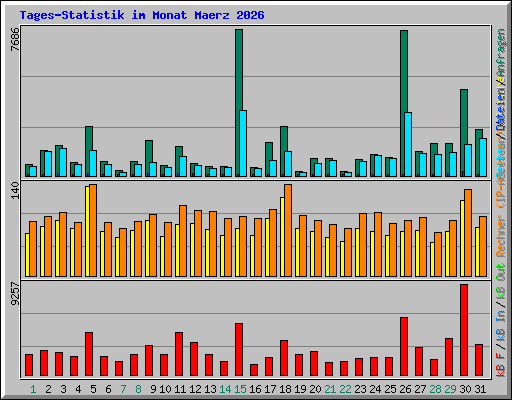Click green day label 14 on the x-axis
This screenshot has height=400, width=512.
click(x=225, y=389)
